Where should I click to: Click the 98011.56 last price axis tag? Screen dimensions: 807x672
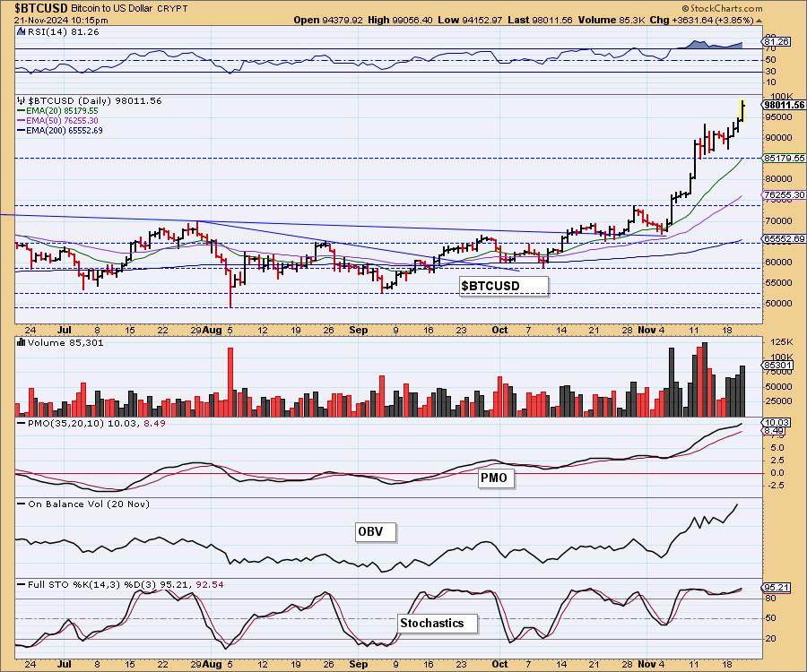[x=784, y=106]
